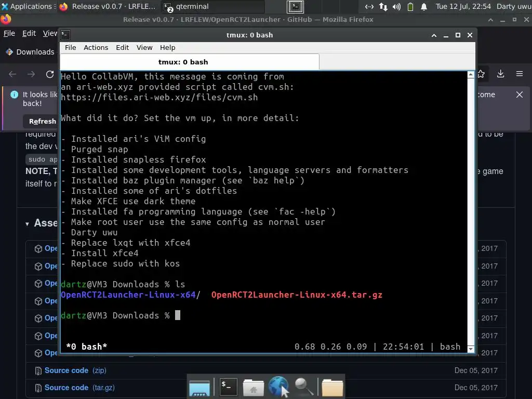Click the clock showing Tue 12 Jul, 22:54
Image resolution: width=532 pixels, height=399 pixels.
(x=463, y=6)
